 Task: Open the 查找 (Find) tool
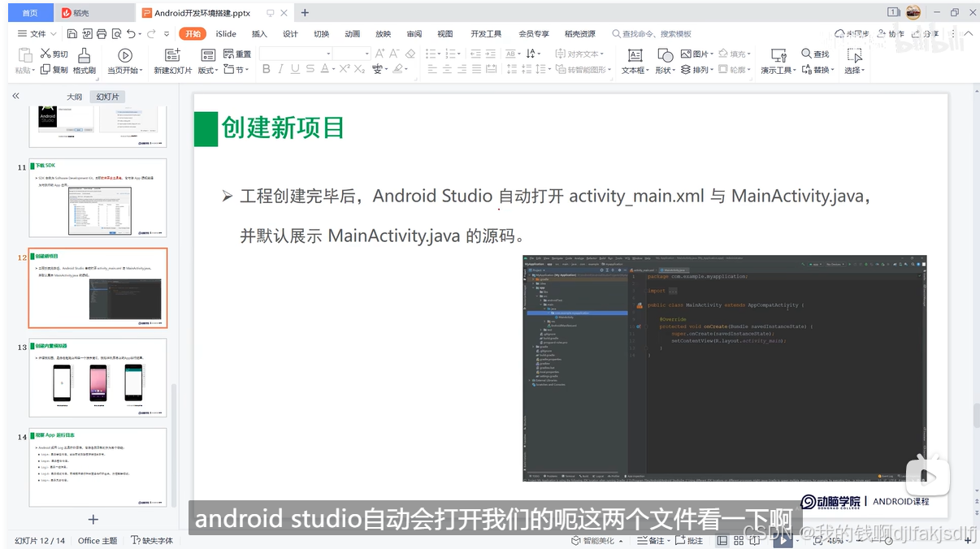[813, 54]
